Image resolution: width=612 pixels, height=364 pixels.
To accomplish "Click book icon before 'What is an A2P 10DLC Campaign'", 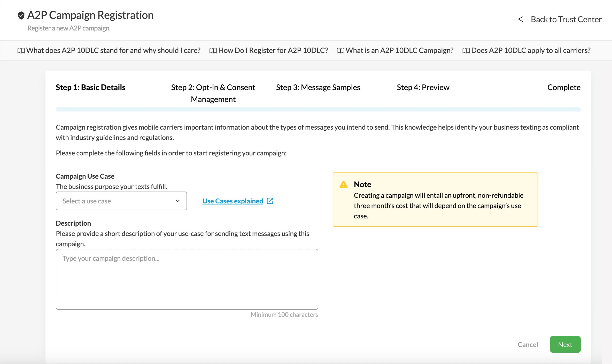I will point(340,51).
